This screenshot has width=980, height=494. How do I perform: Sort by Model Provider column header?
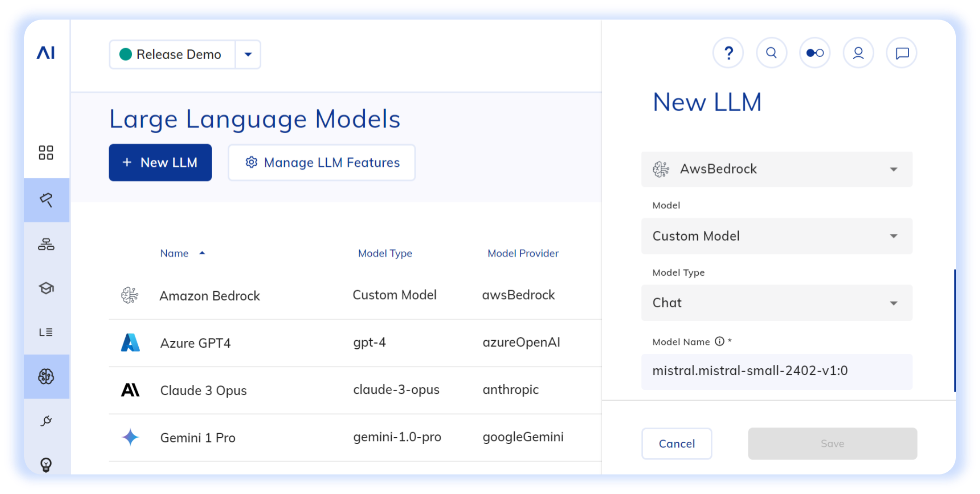point(523,253)
